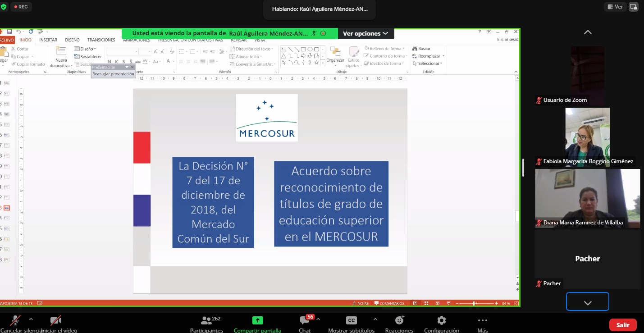The width and height of the screenshot is (644, 333).
Task: Open chat options arrow beside Chat
Action: click(x=318, y=319)
